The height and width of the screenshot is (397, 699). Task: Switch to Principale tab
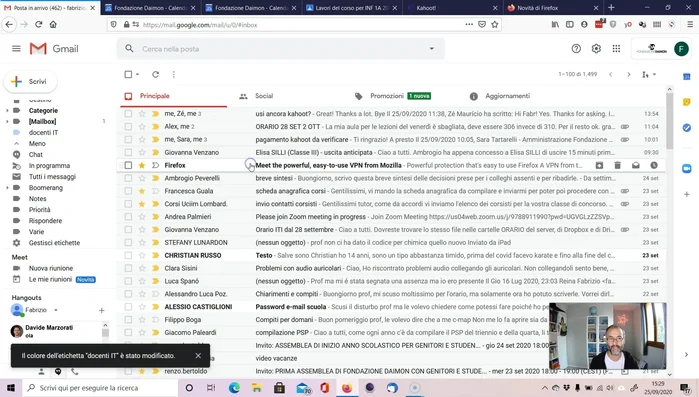[174, 96]
